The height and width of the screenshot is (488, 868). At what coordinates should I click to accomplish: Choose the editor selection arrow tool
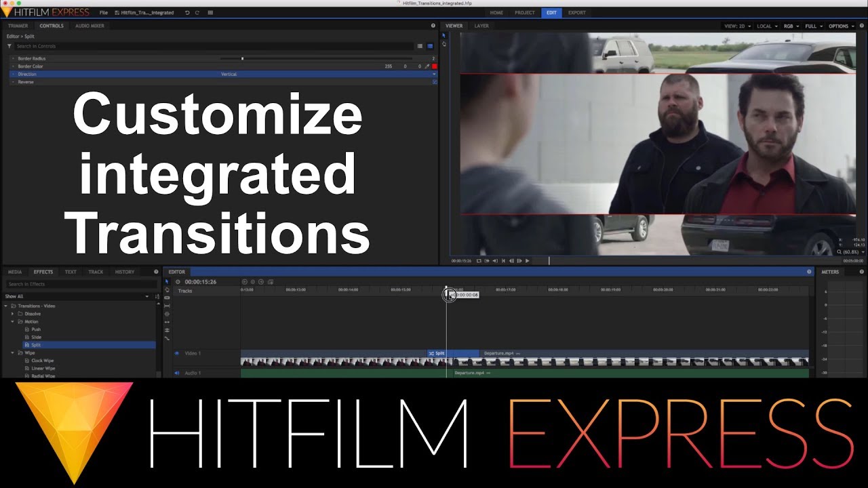point(167,281)
